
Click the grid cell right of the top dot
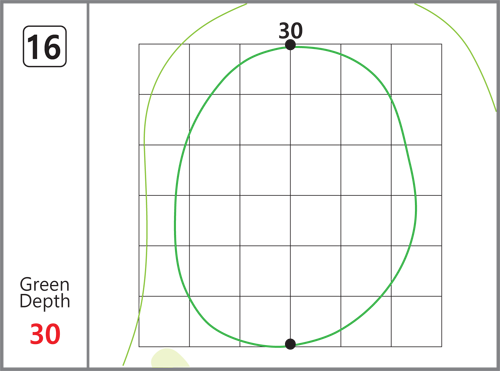(316, 69)
